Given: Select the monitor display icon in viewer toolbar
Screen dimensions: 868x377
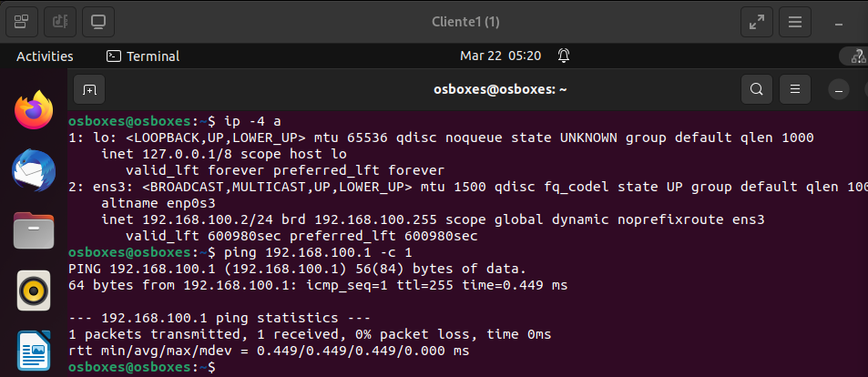Looking at the screenshot, I should pyautogui.click(x=98, y=22).
